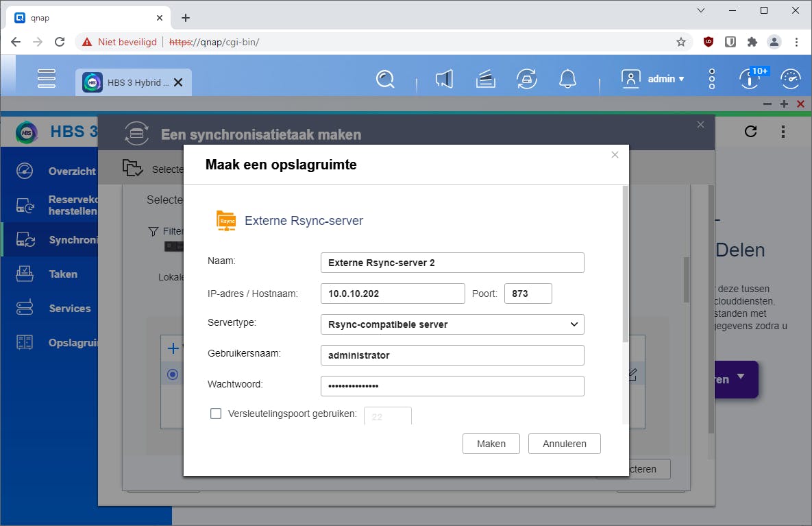Image resolution: width=812 pixels, height=526 pixels.
Task: Open the main QNAP menu
Action: pyautogui.click(x=46, y=78)
